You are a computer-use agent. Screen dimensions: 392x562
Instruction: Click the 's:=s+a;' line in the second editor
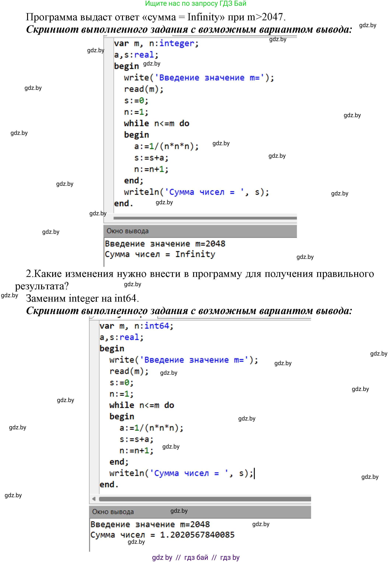(x=136, y=439)
